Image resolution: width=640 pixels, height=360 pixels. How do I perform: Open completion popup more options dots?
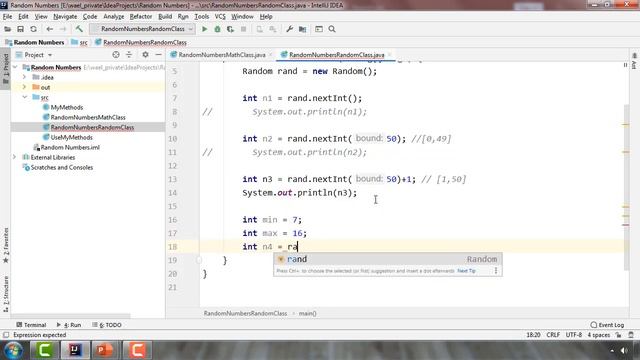point(496,271)
